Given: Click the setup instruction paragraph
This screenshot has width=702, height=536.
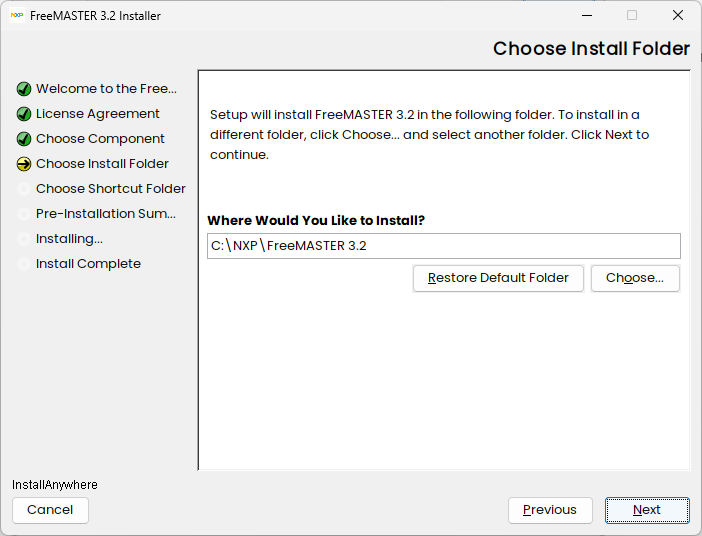Looking at the screenshot, I should click(429, 135).
